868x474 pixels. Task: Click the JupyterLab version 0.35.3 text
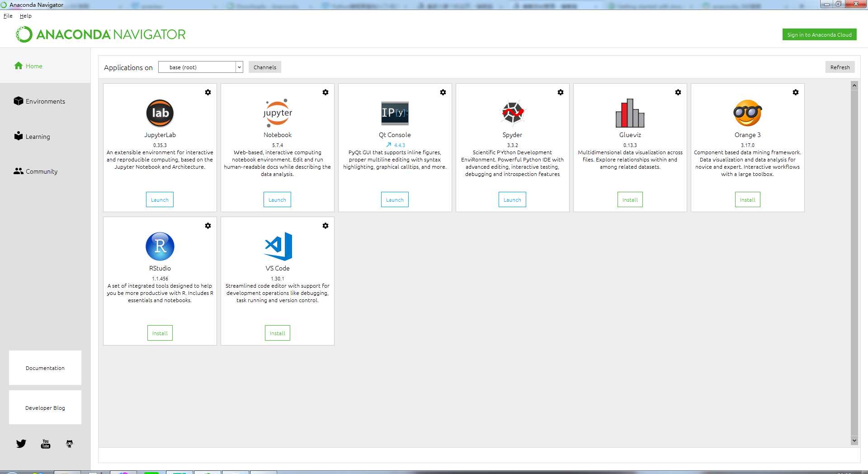pyautogui.click(x=160, y=145)
